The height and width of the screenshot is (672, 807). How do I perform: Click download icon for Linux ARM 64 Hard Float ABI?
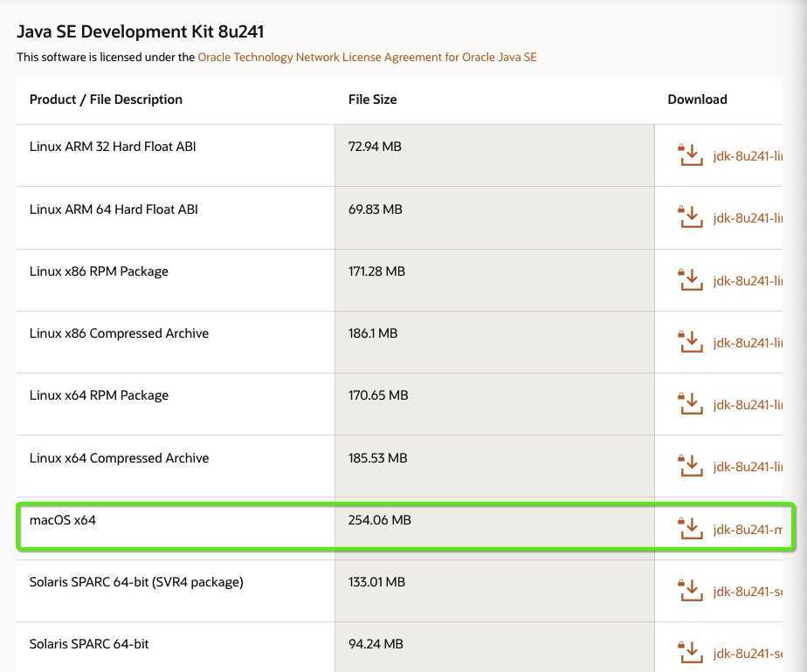tap(690, 217)
